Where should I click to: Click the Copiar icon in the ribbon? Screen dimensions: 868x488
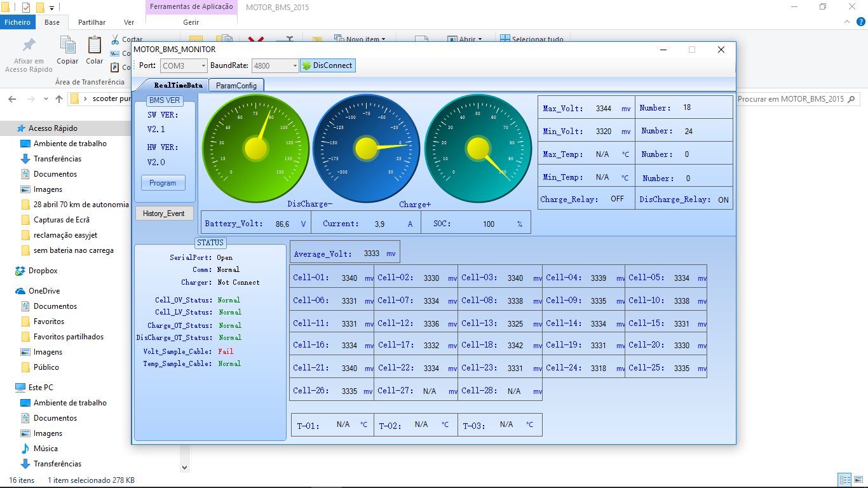pos(67,45)
